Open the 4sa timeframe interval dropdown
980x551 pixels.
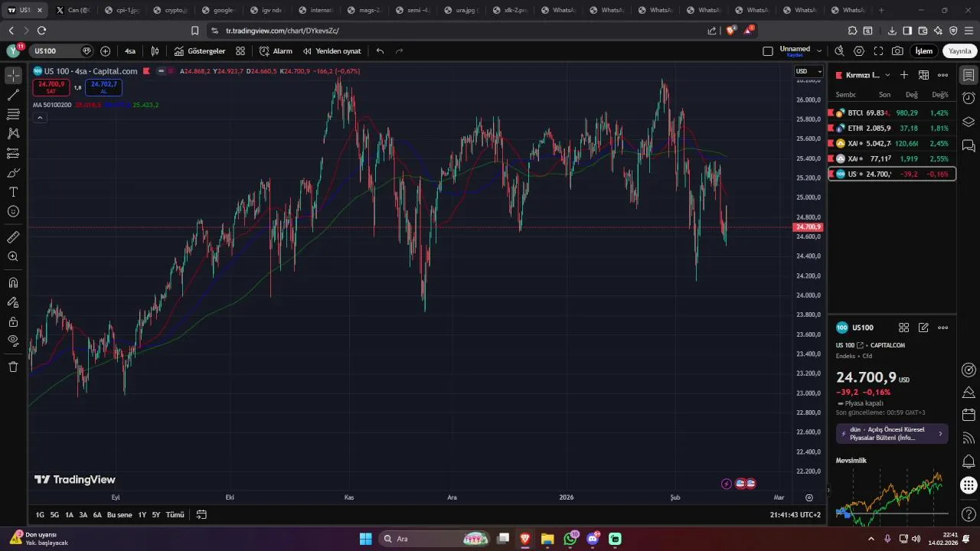coord(130,51)
